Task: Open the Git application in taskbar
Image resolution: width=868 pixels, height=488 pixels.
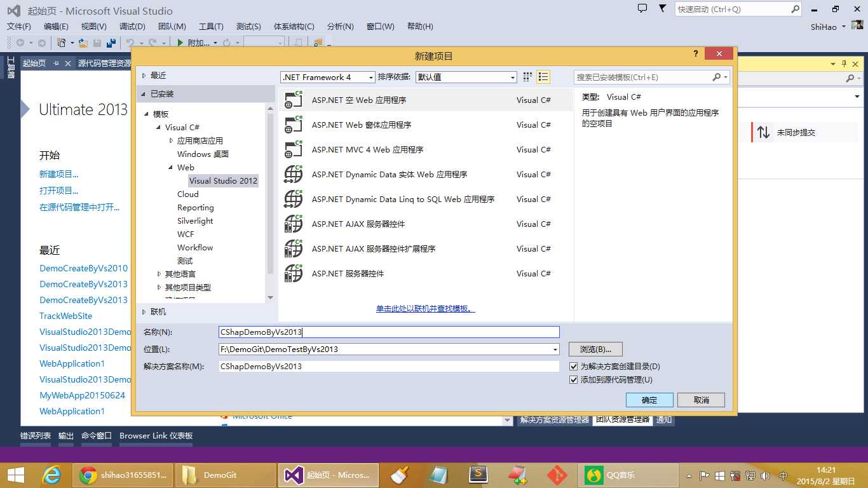Action: click(x=557, y=475)
